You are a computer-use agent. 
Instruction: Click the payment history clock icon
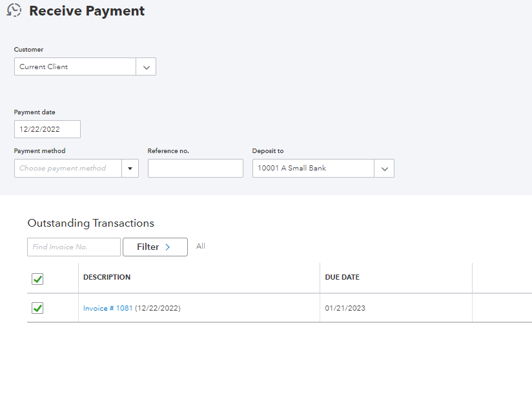(14, 11)
